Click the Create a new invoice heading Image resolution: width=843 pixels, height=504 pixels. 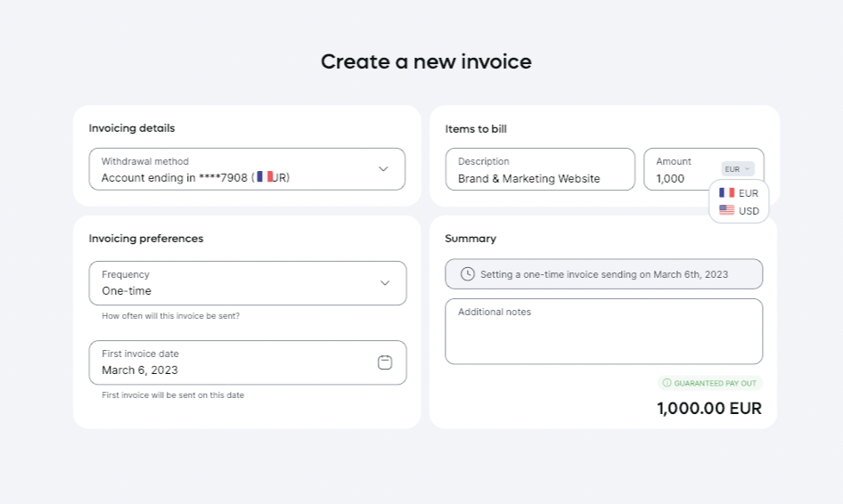tap(426, 61)
